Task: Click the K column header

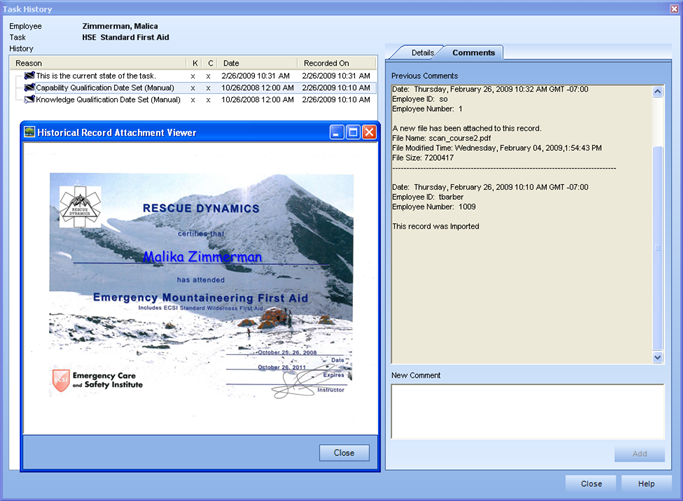Action: (195, 63)
